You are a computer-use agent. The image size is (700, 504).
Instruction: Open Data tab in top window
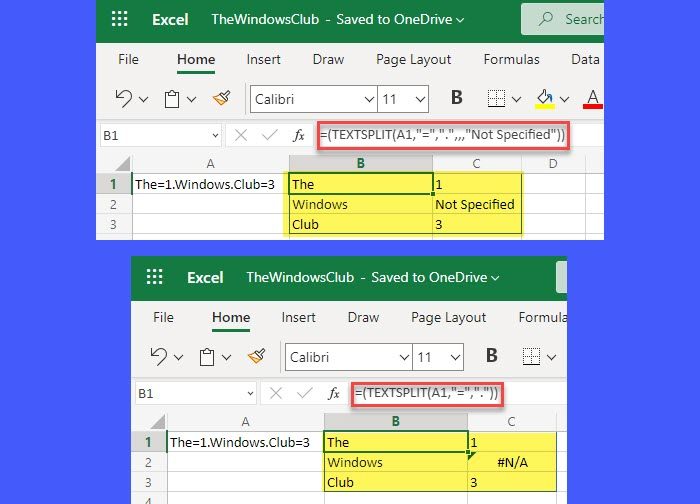click(x=585, y=59)
